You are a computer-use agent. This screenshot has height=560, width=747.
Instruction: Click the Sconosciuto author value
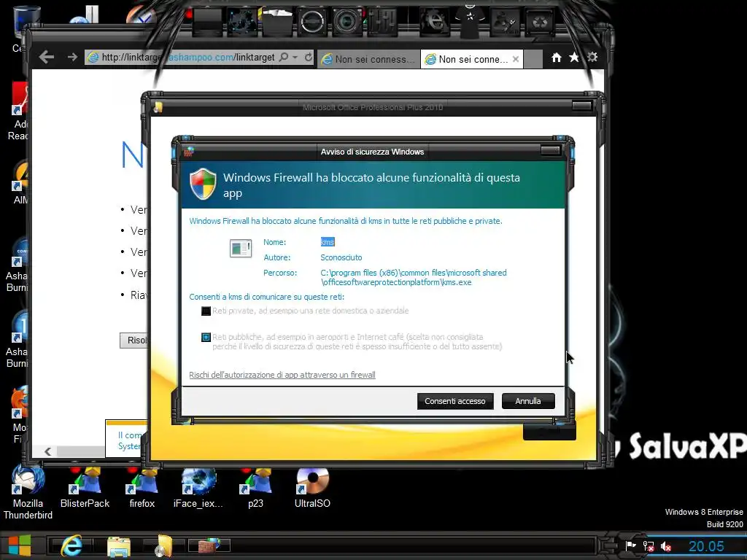click(x=341, y=257)
